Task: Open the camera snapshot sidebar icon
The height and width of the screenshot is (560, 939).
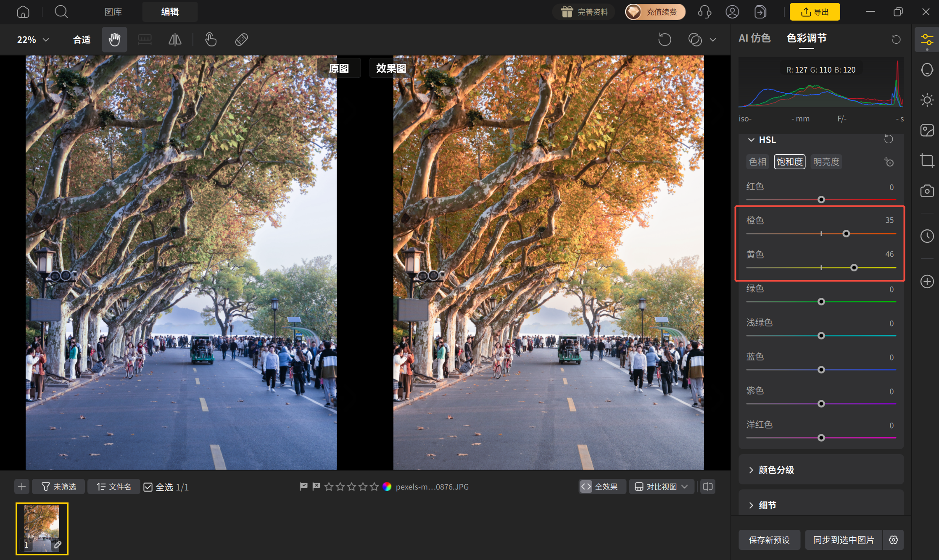Action: click(927, 191)
